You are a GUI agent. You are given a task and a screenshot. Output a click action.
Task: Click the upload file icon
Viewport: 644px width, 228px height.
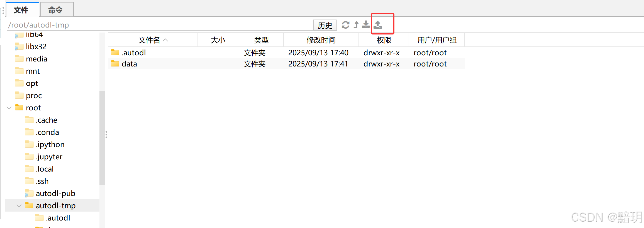[x=378, y=25]
